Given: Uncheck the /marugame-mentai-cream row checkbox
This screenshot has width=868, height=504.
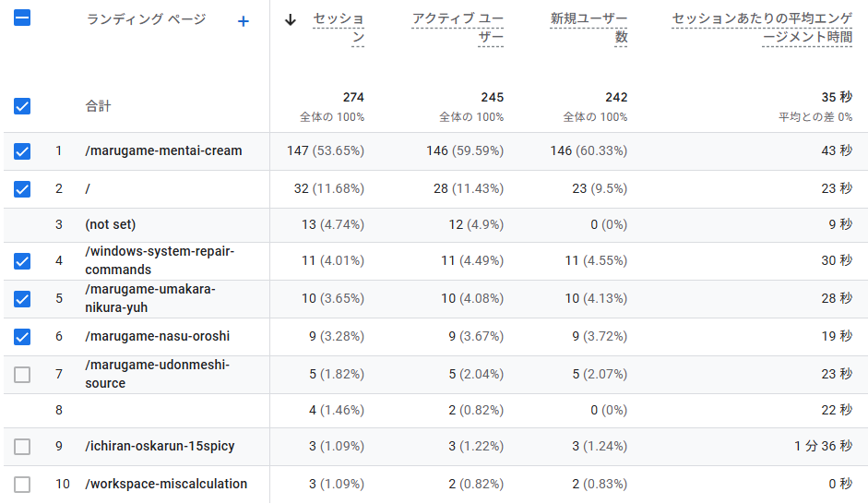Looking at the screenshot, I should click(x=22, y=151).
